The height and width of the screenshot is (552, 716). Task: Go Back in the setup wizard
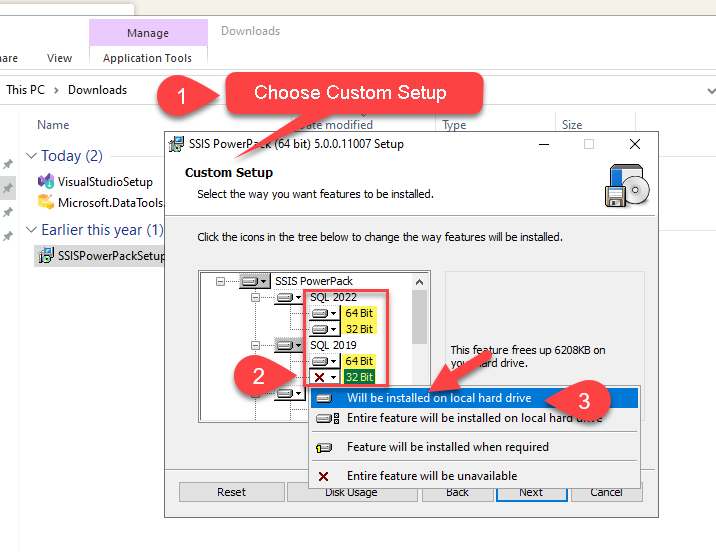point(458,494)
